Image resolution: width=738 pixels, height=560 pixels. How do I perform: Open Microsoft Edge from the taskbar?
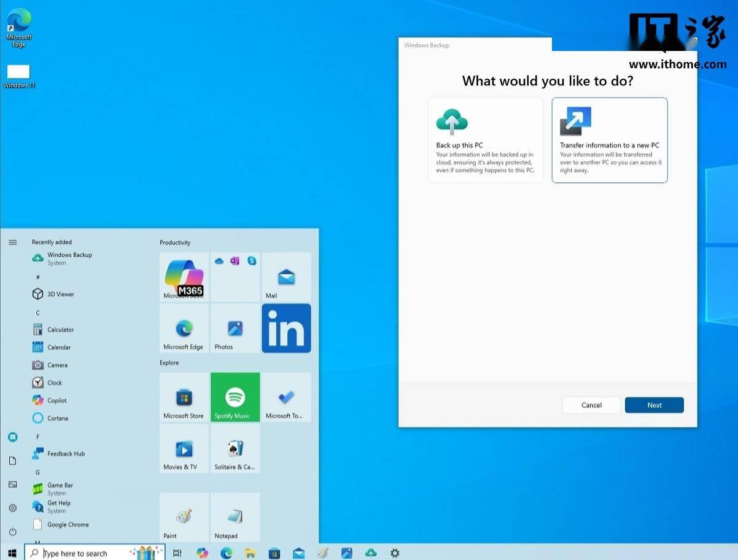226,553
